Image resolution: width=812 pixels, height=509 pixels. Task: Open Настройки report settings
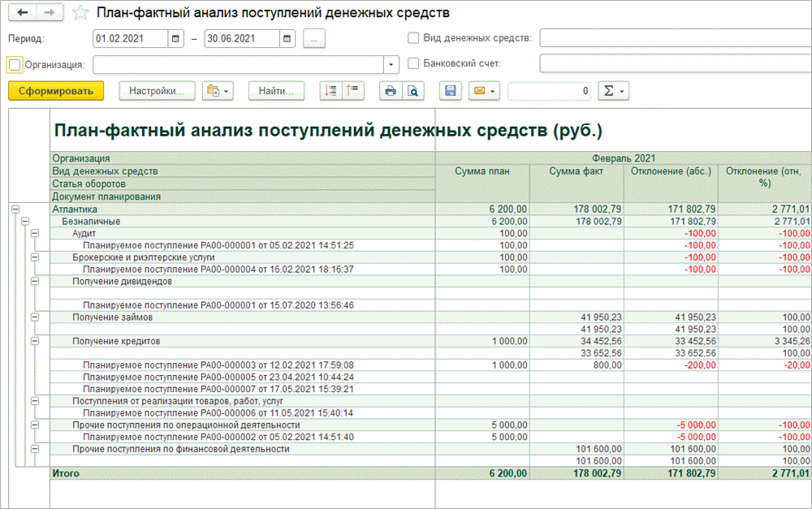[x=157, y=91]
